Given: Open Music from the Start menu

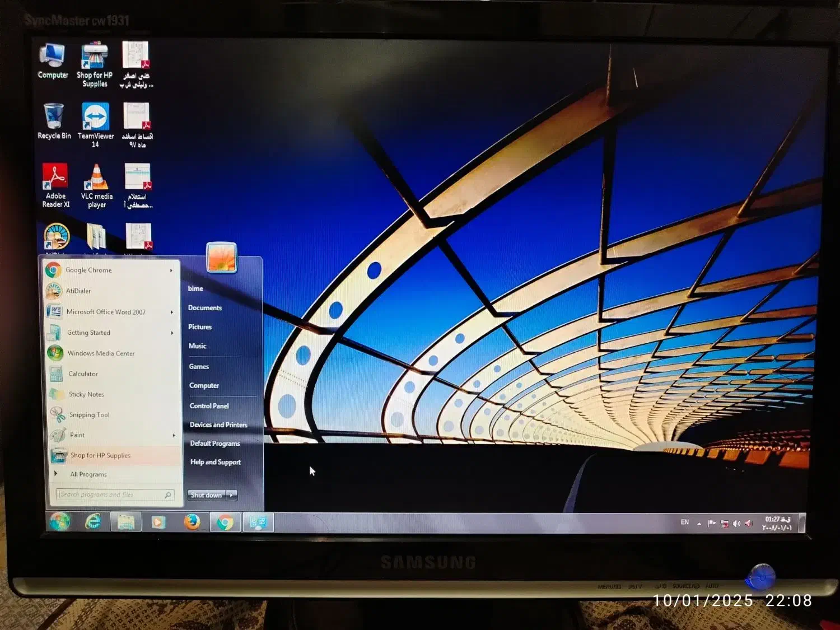Looking at the screenshot, I should (x=198, y=346).
